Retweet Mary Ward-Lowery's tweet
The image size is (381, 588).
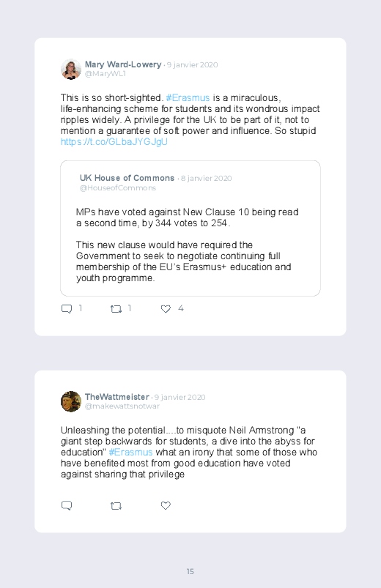[x=116, y=309]
